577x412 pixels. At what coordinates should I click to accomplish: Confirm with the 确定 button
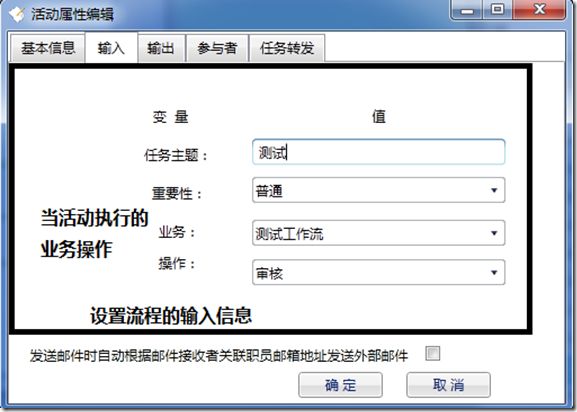pos(340,385)
